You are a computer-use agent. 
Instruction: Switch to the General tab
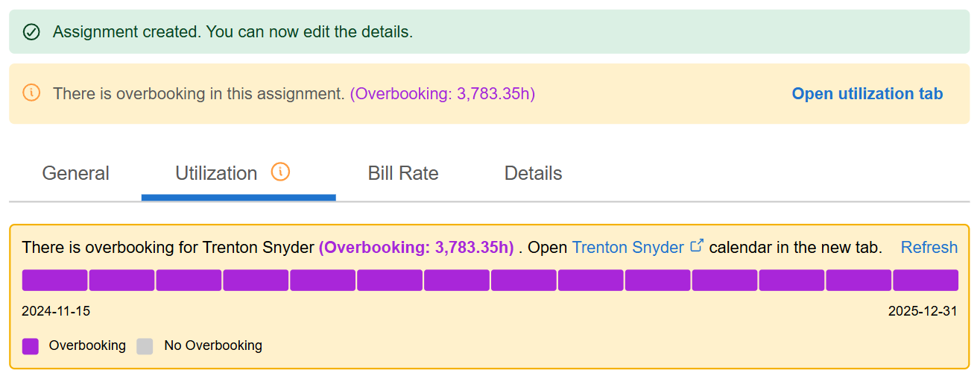pos(75,174)
